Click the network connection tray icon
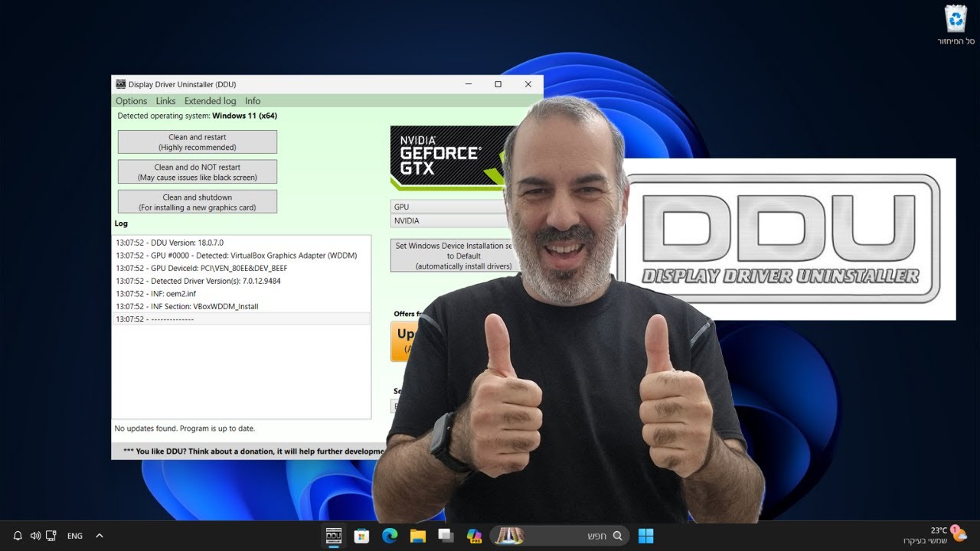This screenshot has height=551, width=980. [x=51, y=536]
